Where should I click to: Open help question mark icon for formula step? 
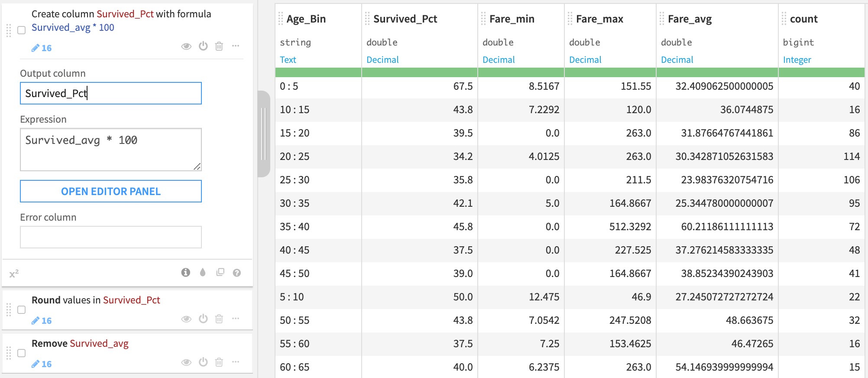[x=236, y=273]
